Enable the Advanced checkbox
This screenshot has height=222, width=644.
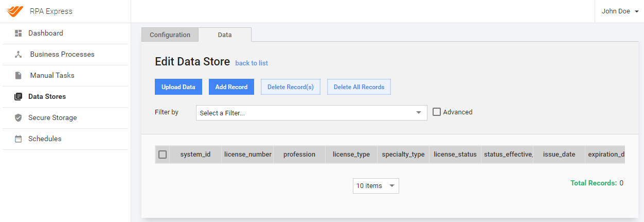click(437, 112)
